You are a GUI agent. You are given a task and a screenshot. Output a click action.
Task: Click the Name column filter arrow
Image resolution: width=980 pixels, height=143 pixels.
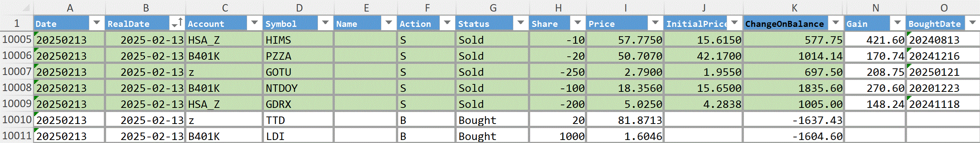click(388, 23)
